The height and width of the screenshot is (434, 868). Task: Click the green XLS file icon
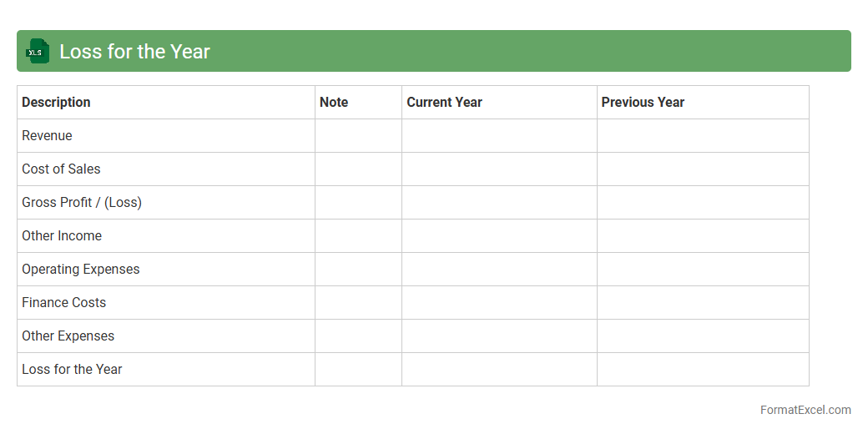tap(38, 51)
